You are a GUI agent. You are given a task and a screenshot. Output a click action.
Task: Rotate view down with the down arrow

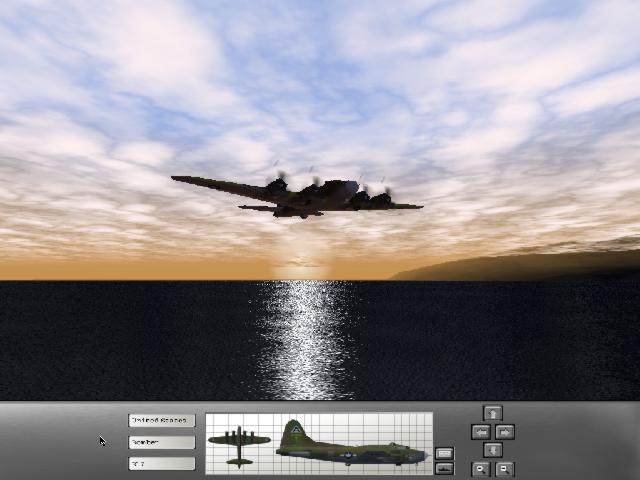click(x=492, y=450)
